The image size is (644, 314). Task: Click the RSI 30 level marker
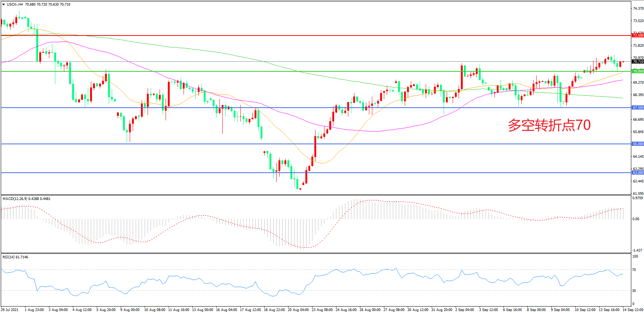(x=634, y=291)
